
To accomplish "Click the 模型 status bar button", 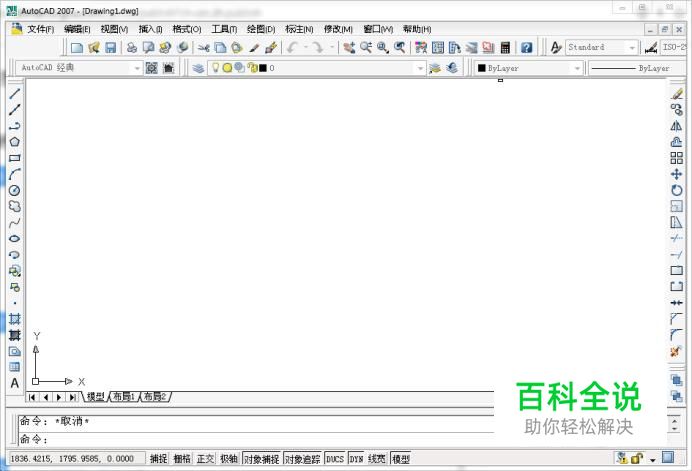I will point(401,459).
